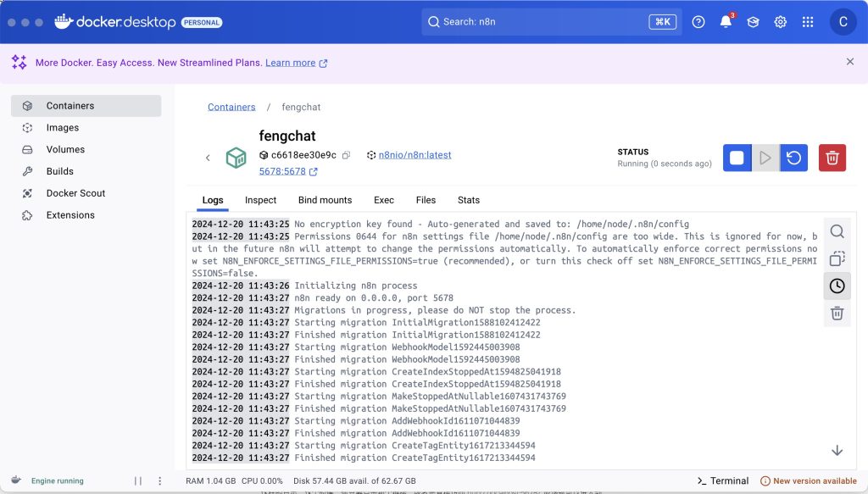Open the Docker Scout sidebar section
The width and height of the screenshot is (868, 494).
[x=86, y=193]
